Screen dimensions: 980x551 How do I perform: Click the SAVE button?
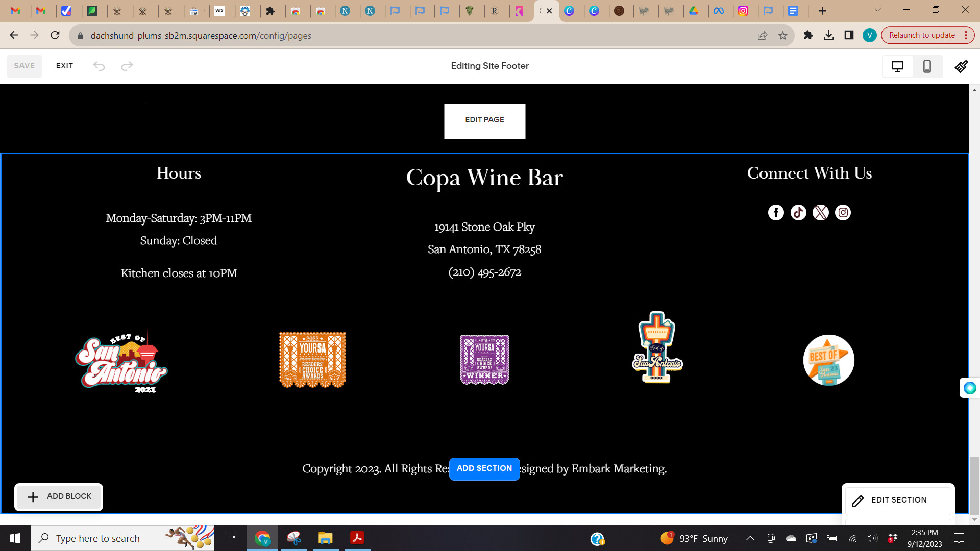[x=24, y=66]
